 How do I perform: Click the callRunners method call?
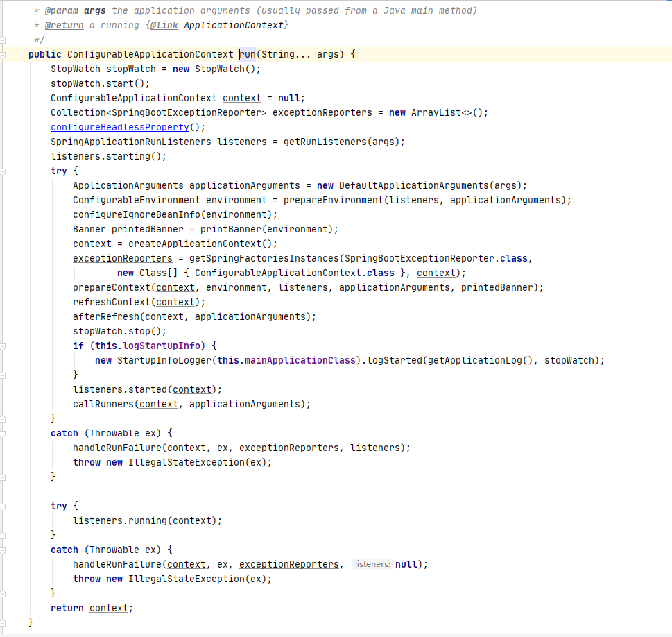(x=103, y=404)
